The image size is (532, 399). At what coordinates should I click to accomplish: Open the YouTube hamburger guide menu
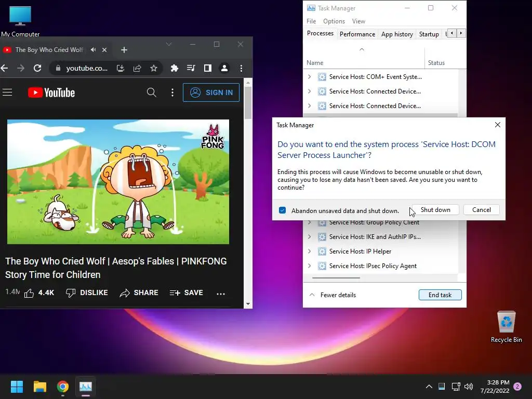coord(7,92)
